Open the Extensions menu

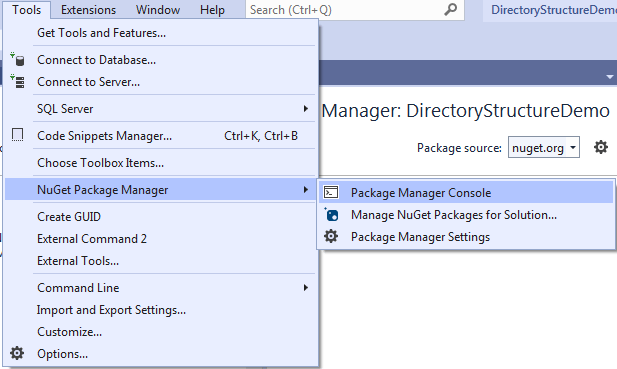pyautogui.click(x=89, y=9)
